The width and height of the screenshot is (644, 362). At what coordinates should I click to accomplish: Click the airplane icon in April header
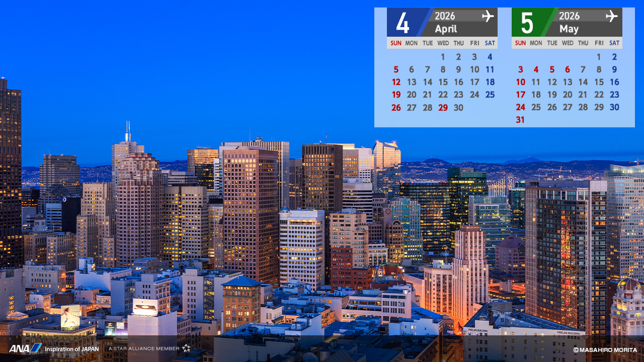pyautogui.click(x=488, y=16)
